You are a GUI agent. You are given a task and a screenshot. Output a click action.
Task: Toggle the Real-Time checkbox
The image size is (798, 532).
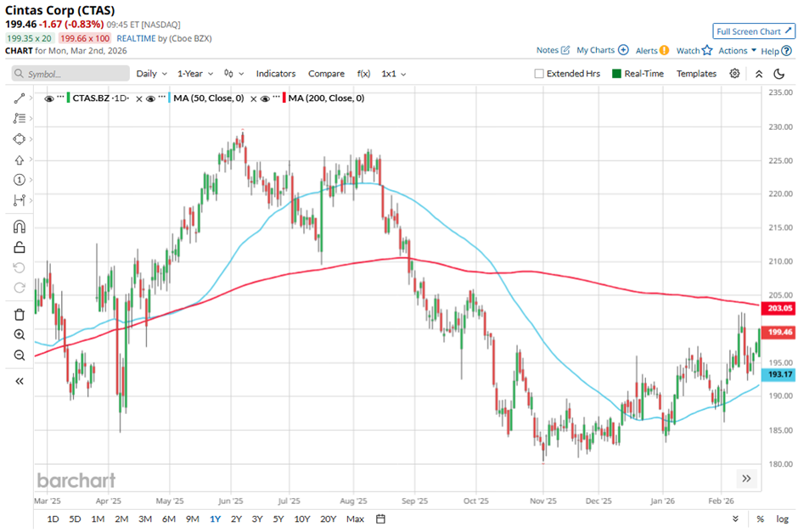coord(617,74)
